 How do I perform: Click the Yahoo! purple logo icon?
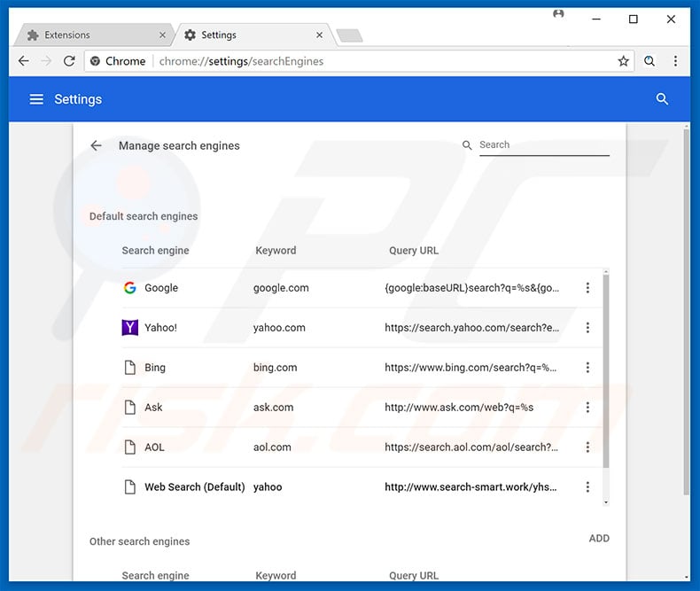pyautogui.click(x=130, y=328)
